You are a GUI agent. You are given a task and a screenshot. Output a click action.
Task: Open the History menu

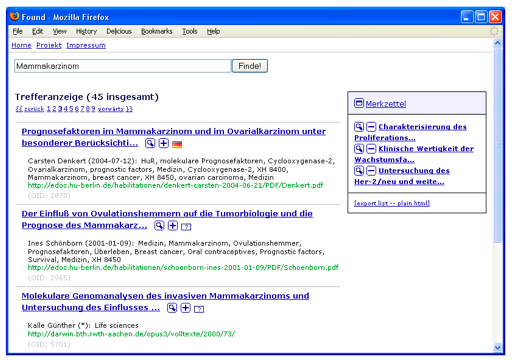[x=86, y=31]
